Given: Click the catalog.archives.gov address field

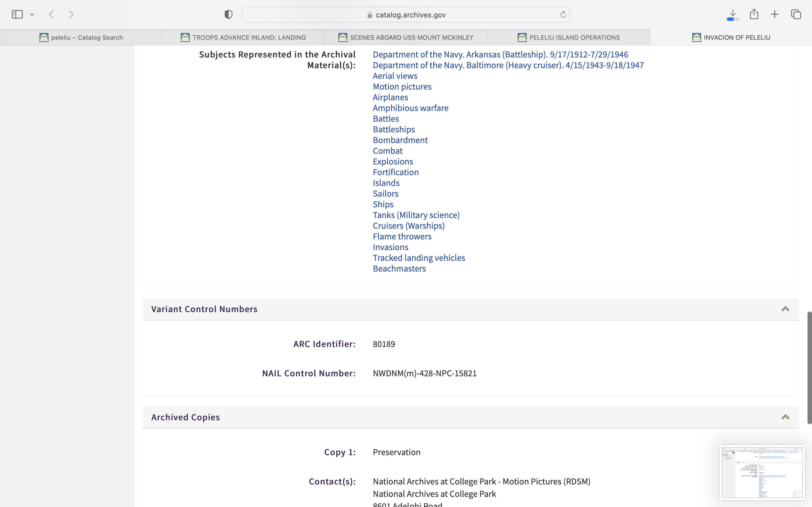Looking at the screenshot, I should 406,15.
